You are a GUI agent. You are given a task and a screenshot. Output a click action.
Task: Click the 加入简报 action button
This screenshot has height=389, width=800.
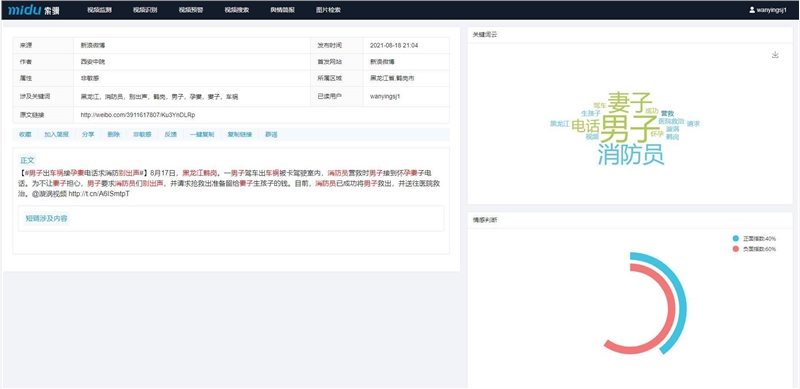[x=56, y=135]
